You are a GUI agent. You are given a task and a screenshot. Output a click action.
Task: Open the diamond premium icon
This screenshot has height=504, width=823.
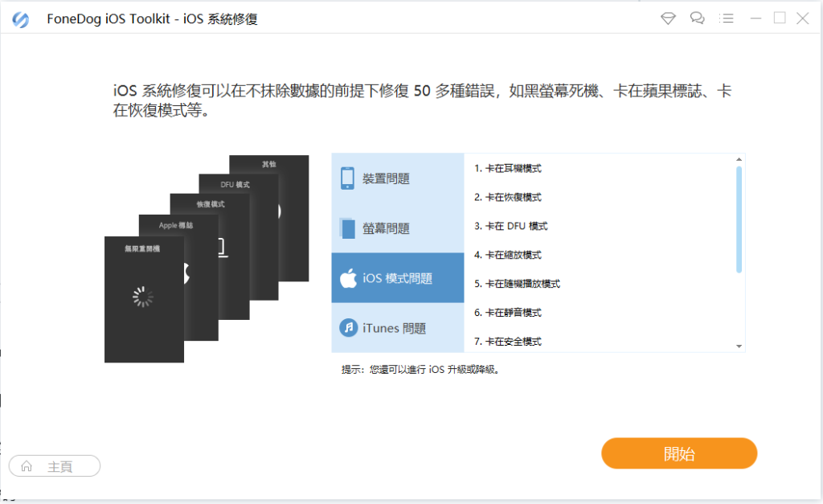click(x=668, y=18)
